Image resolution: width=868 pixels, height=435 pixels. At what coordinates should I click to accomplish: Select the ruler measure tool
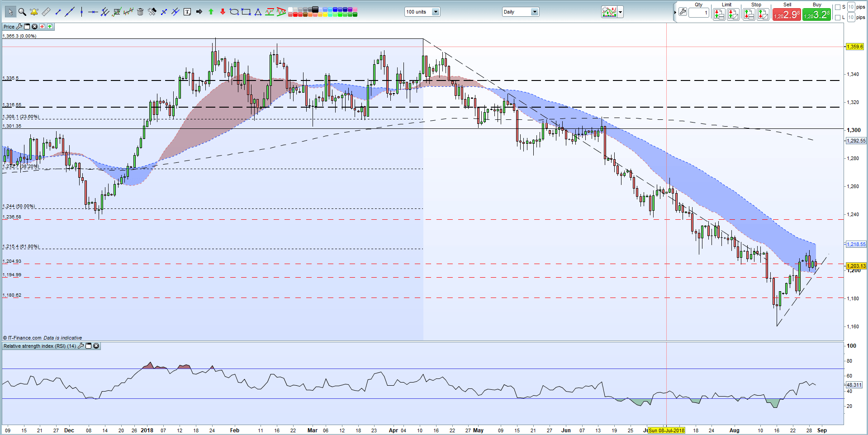point(46,12)
